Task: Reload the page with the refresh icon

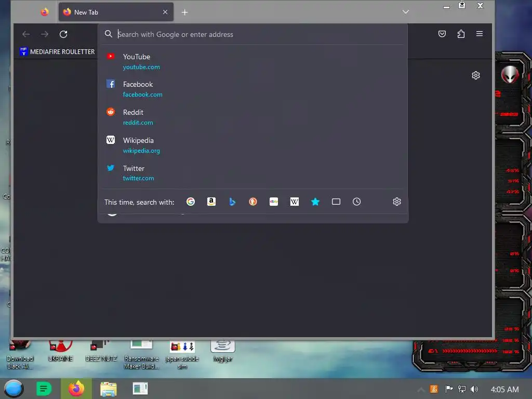Action: pos(63,34)
